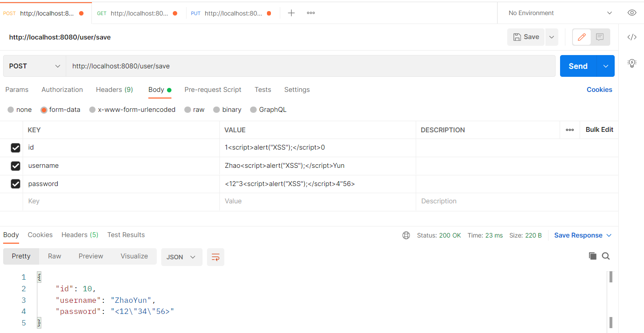
Task: Click the Status: 200 OK indicator
Action: click(439, 235)
